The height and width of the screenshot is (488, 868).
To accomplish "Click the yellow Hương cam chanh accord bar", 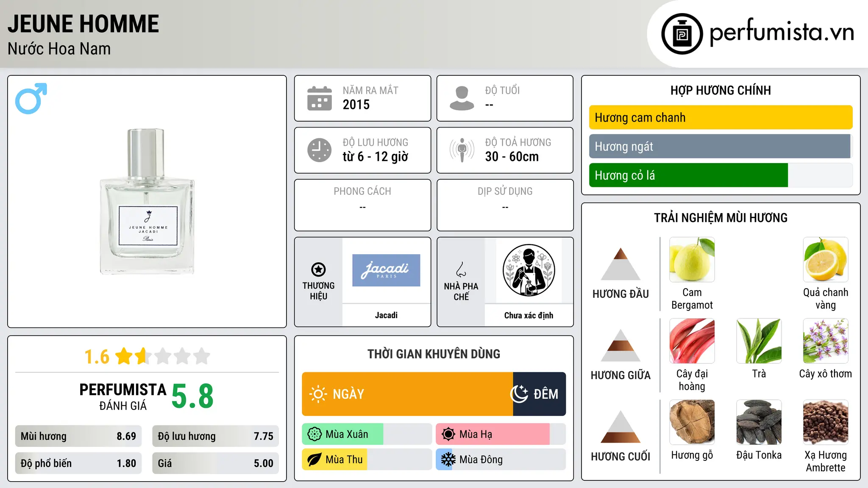I will pyautogui.click(x=721, y=117).
